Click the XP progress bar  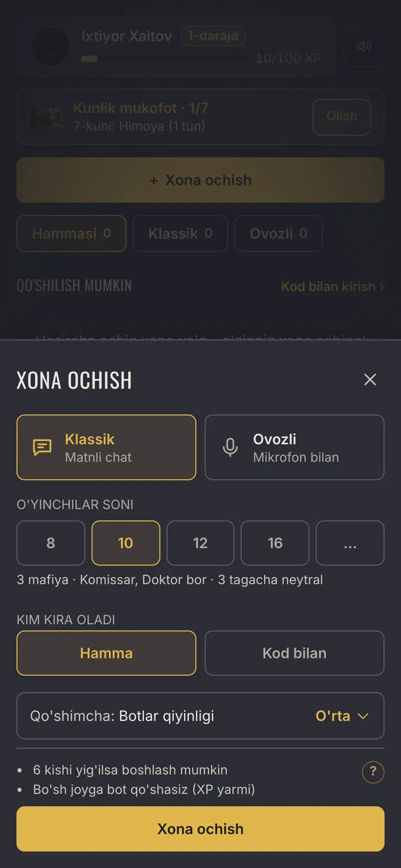165,59
